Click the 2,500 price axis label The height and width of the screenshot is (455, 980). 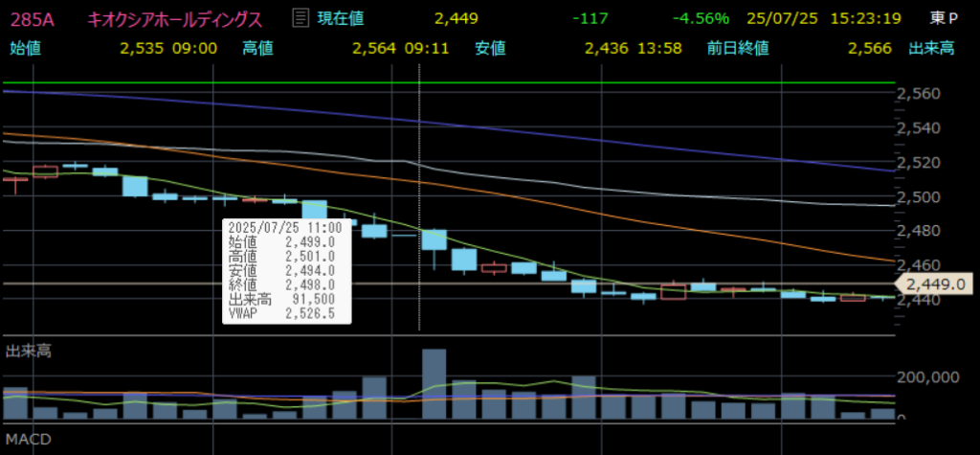918,197
